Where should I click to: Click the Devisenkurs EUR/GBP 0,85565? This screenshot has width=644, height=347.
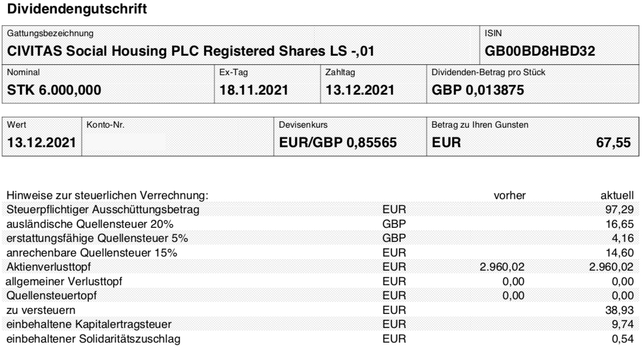(338, 142)
